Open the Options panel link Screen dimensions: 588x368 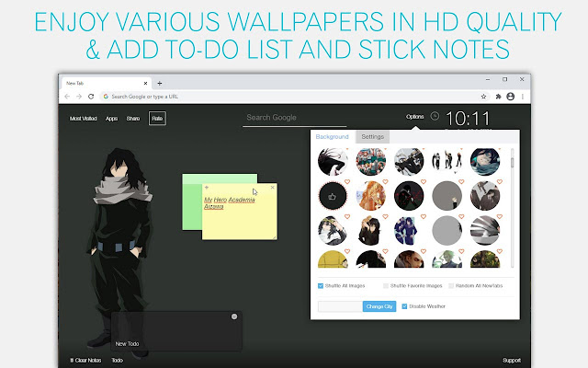point(414,117)
